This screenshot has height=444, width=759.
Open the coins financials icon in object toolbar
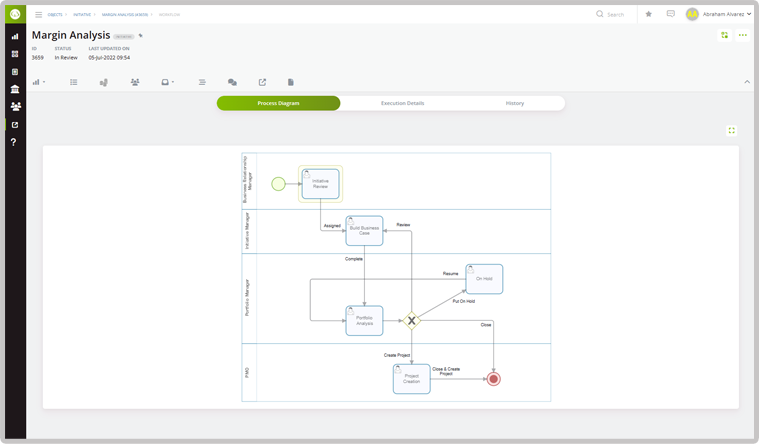click(x=104, y=82)
